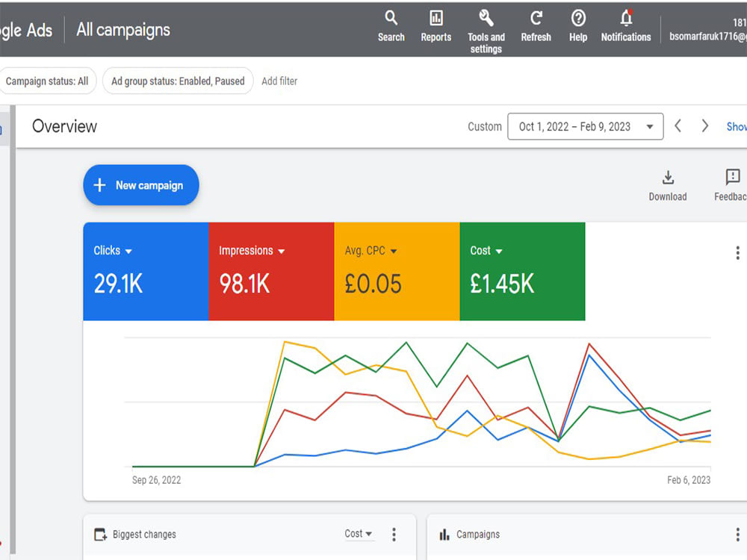Change the Impressions metric dropdown

pos(252,250)
